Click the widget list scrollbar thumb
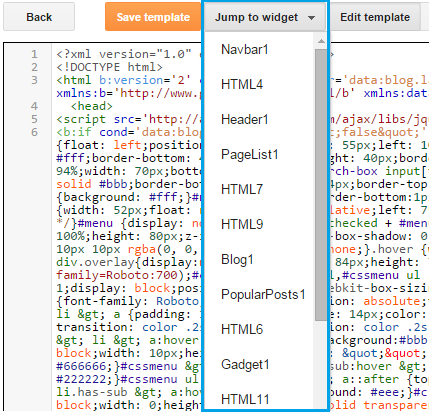This screenshot has height=412, width=433. (x=321, y=185)
